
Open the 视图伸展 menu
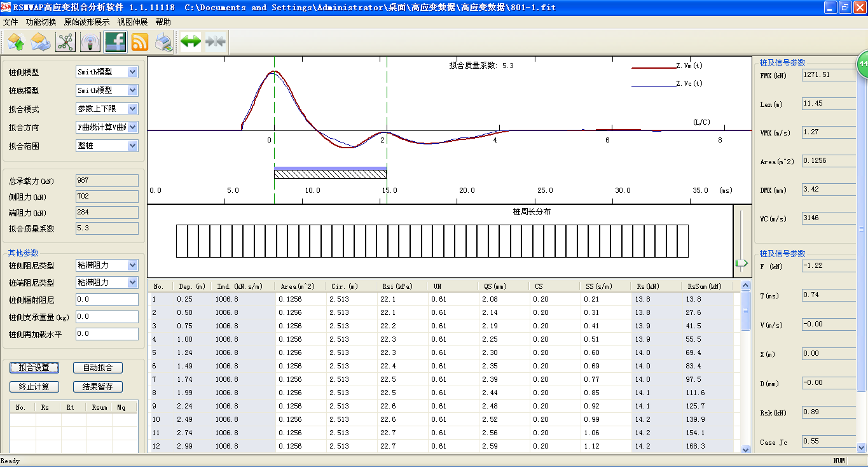point(132,22)
